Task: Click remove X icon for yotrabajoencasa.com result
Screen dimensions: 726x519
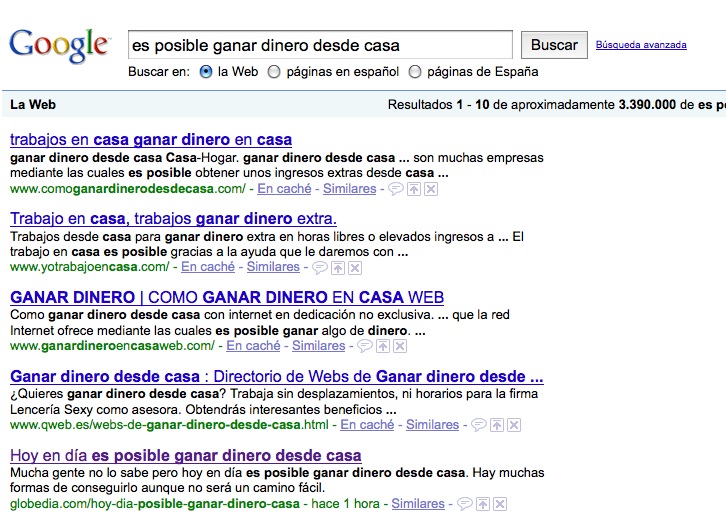Action: pos(355,268)
